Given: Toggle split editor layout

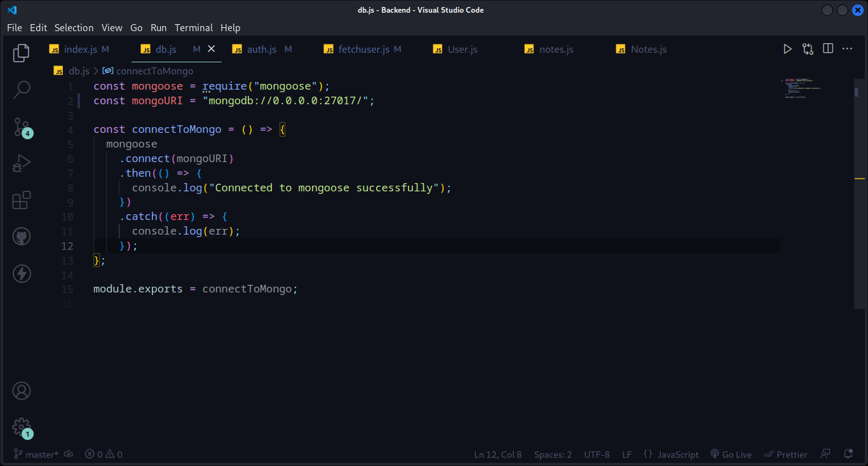Looking at the screenshot, I should [x=828, y=49].
